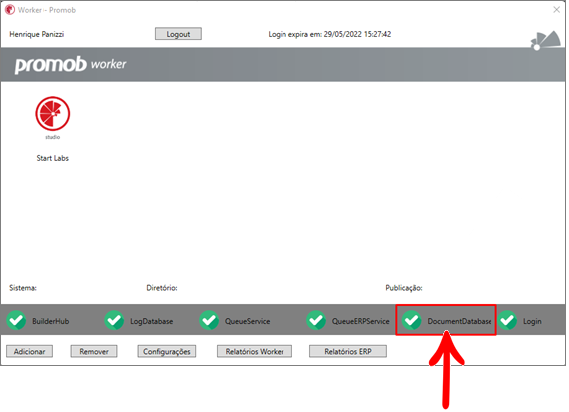
Task: Click the Sistema: label
Action: [23, 288]
